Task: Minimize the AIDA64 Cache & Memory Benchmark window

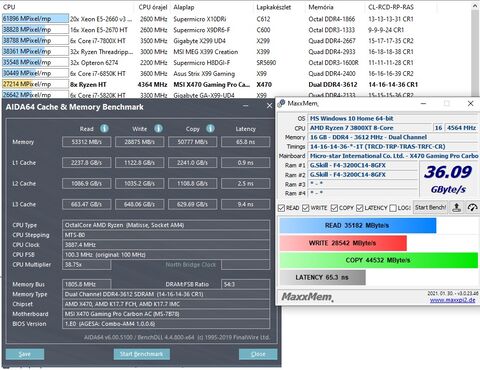Action: pos(246,106)
